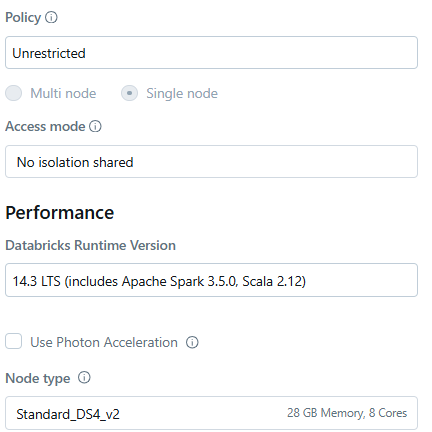Open the info icon beside Node type
Image resolution: width=432 pixels, height=432 pixels.
pos(84,378)
